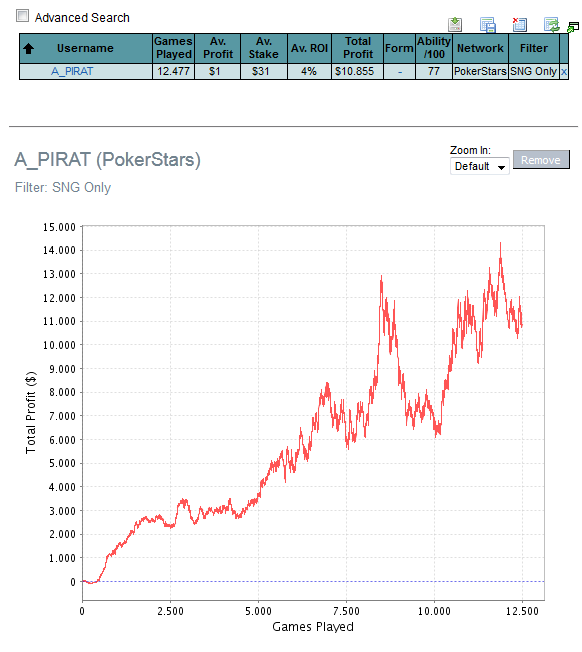
Task: Remove the A_PIRAT row via x link
Action: click(x=564, y=72)
